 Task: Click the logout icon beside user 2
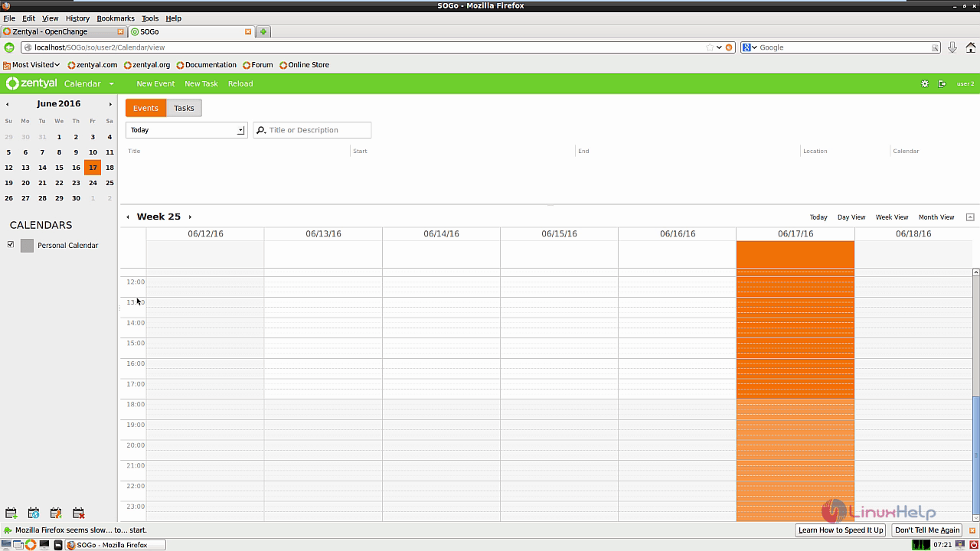(942, 83)
